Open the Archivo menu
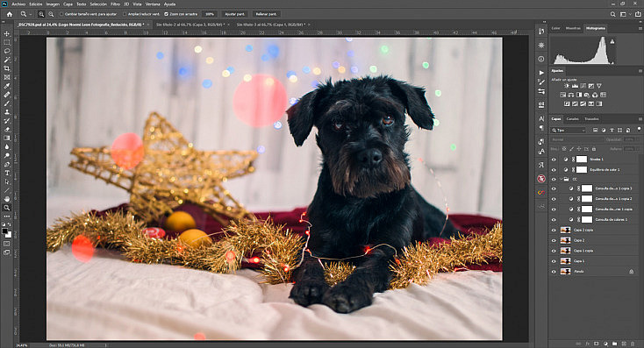 point(18,4)
